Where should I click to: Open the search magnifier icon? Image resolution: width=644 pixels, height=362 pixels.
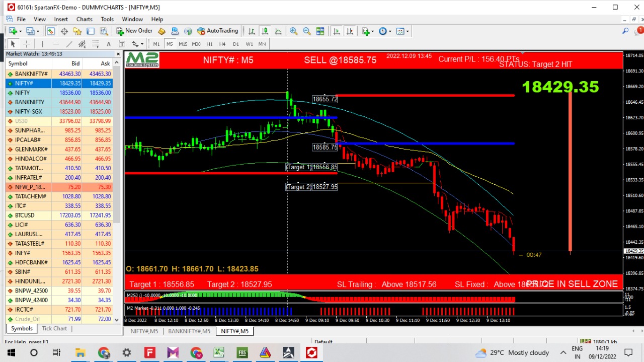tap(625, 31)
